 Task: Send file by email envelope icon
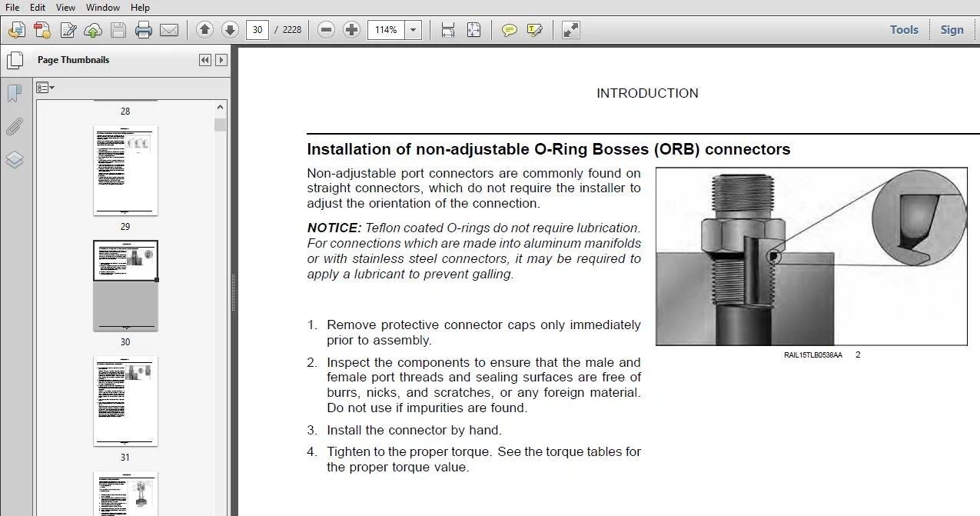(168, 30)
